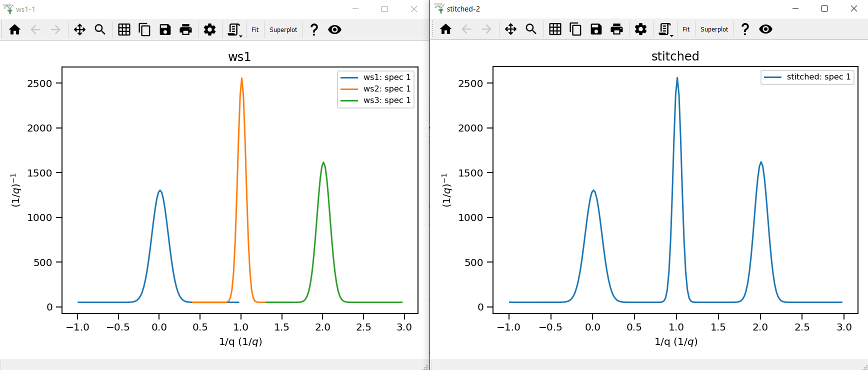Screen dimensions: 868x370
Task: Copy ws1 figure to clipboard
Action: click(144, 30)
